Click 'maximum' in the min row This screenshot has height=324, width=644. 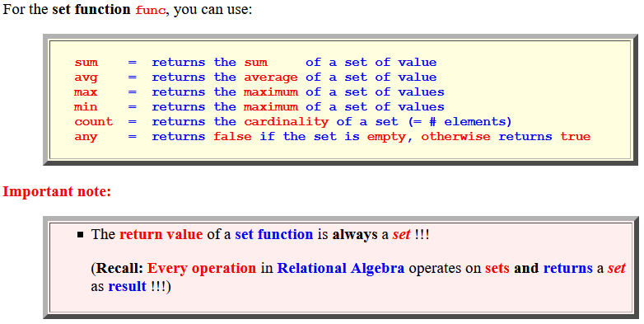pyautogui.click(x=271, y=107)
